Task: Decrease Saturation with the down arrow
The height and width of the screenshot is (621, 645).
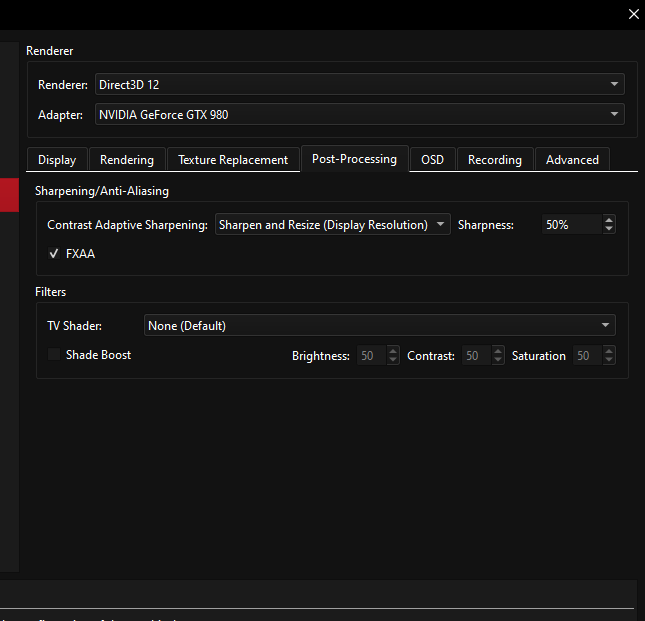Action: click(x=609, y=360)
